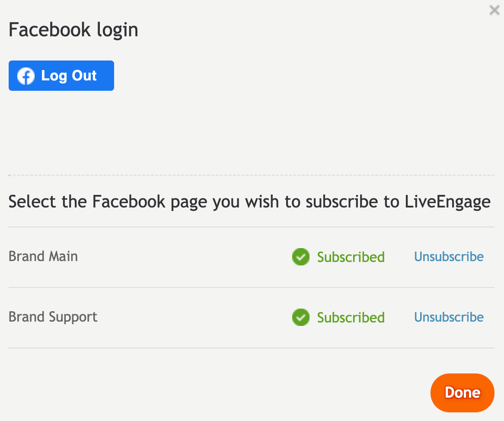Viewport: 504px width, 421px height.
Task: Click the Facebook logo icon on Log Out
Action: click(x=26, y=76)
